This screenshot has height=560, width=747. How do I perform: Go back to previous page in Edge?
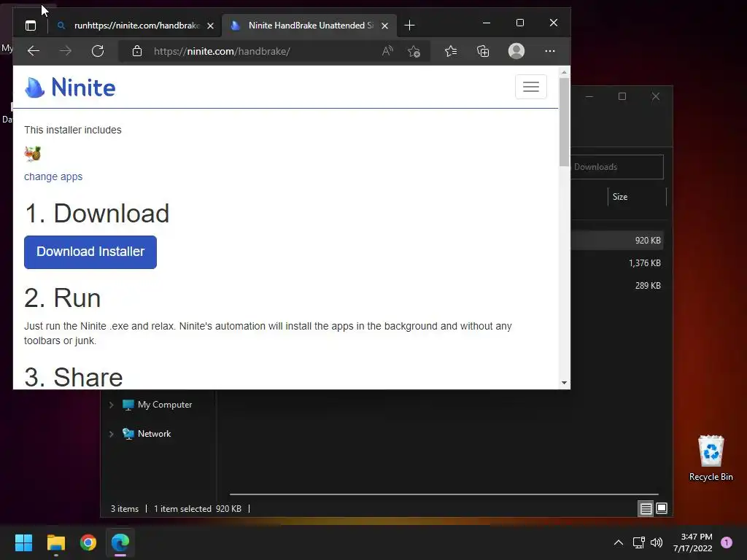point(34,51)
